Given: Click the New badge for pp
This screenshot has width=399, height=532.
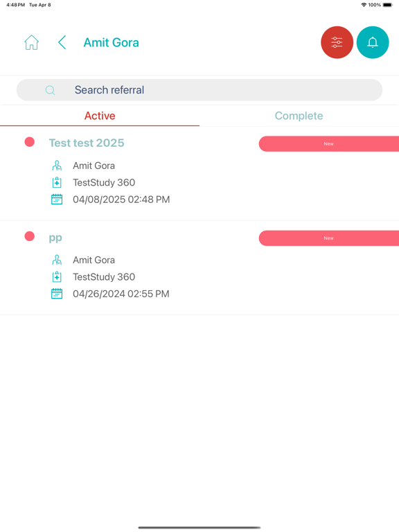Looking at the screenshot, I should (x=329, y=238).
